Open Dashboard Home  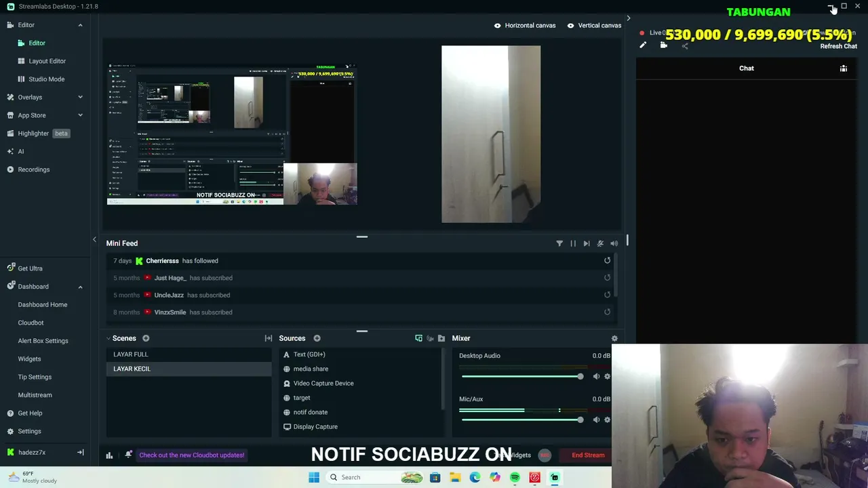point(42,304)
